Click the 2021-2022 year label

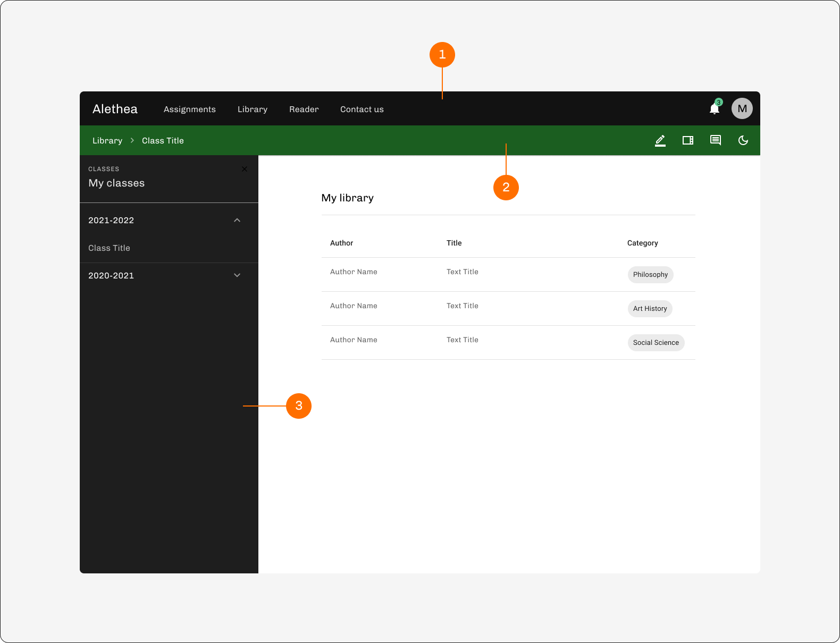click(111, 220)
